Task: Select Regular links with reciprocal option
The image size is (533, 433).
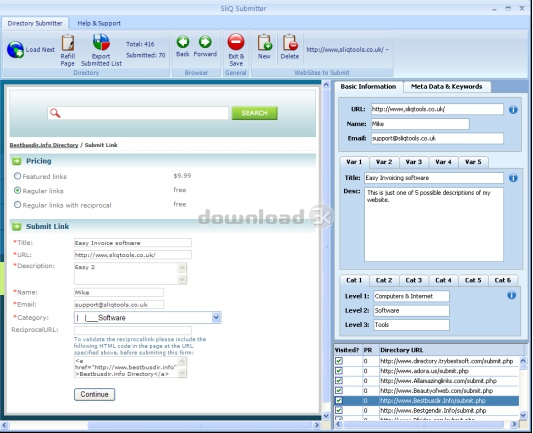Action: click(17, 205)
